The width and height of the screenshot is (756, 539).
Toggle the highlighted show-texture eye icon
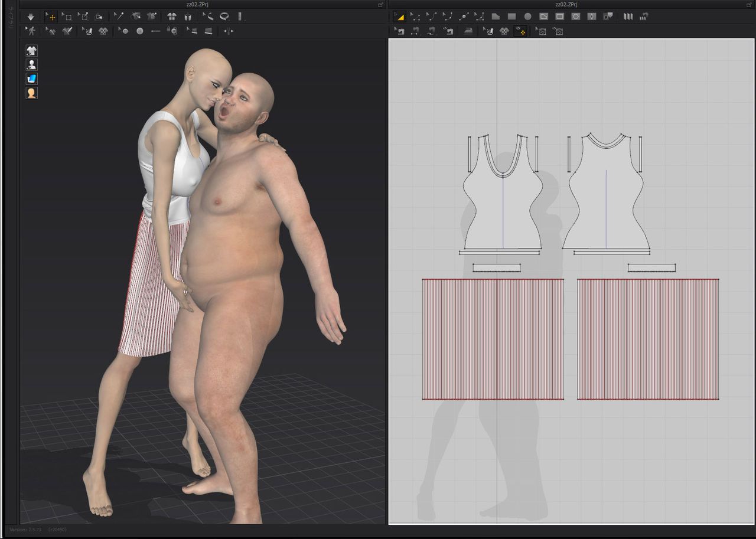pyautogui.click(x=521, y=31)
